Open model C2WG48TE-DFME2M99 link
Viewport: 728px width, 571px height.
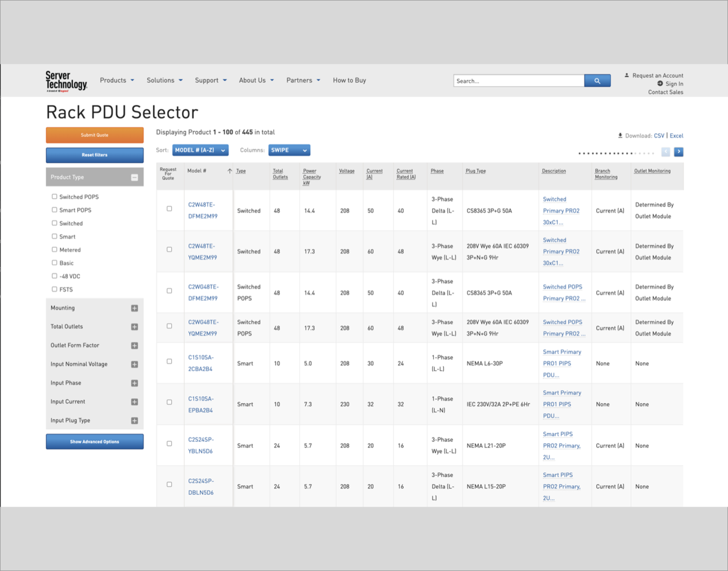point(203,293)
